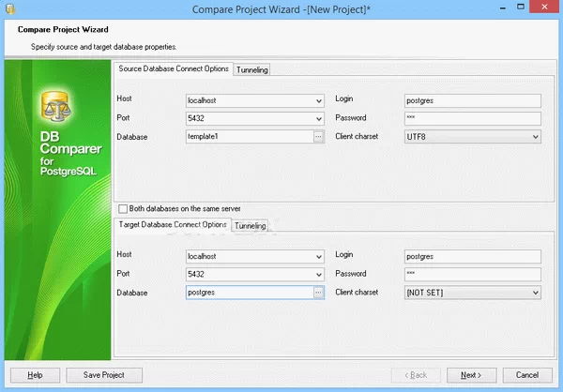This screenshot has width=563, height=392.
Task: Focus the target Password field
Action: coord(473,275)
